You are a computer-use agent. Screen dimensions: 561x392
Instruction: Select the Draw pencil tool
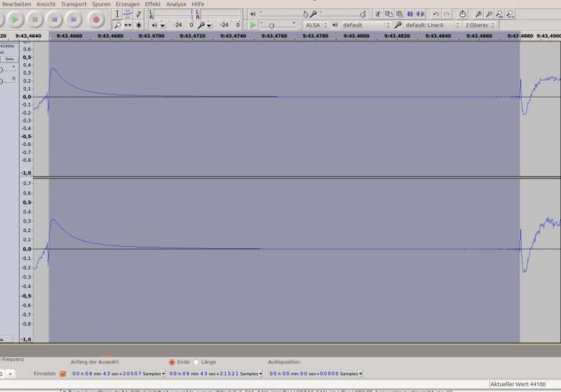pyautogui.click(x=138, y=14)
